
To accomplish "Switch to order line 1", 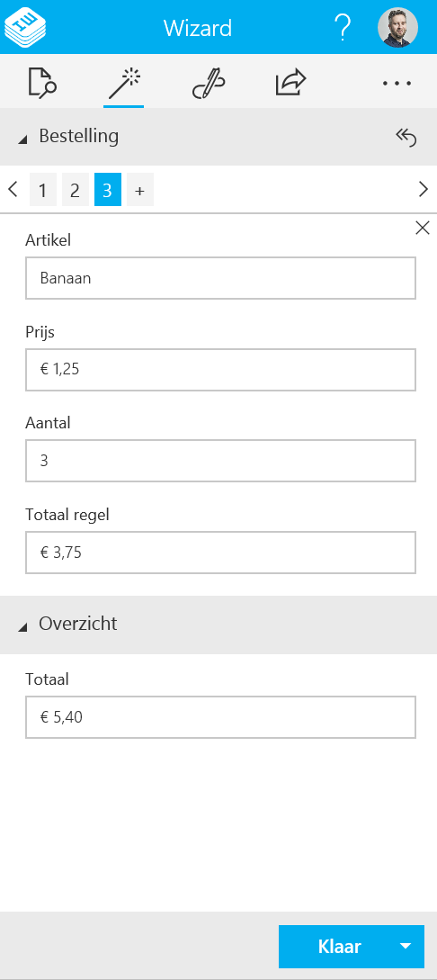I will click(x=42, y=190).
